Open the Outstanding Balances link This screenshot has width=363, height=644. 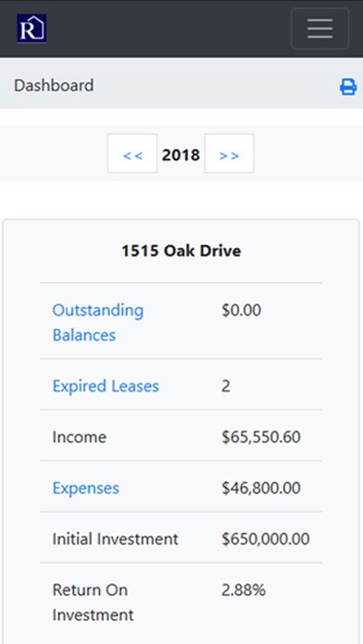[98, 322]
